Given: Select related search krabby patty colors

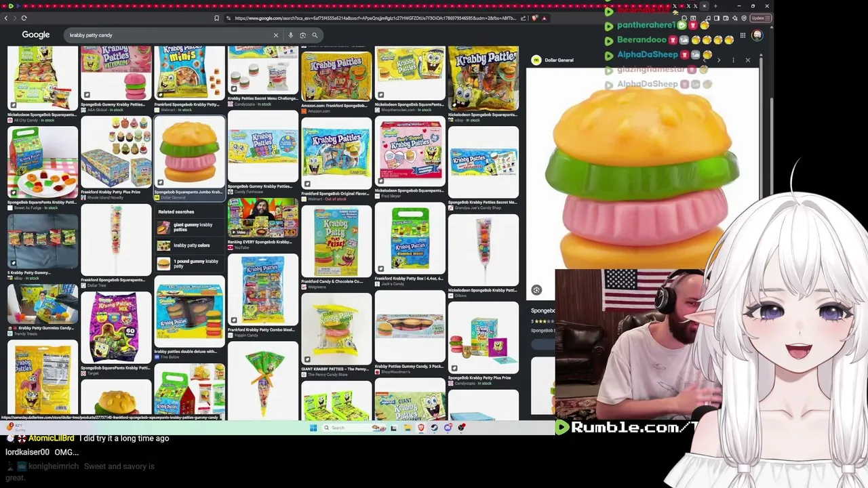Looking at the screenshot, I should (x=189, y=245).
